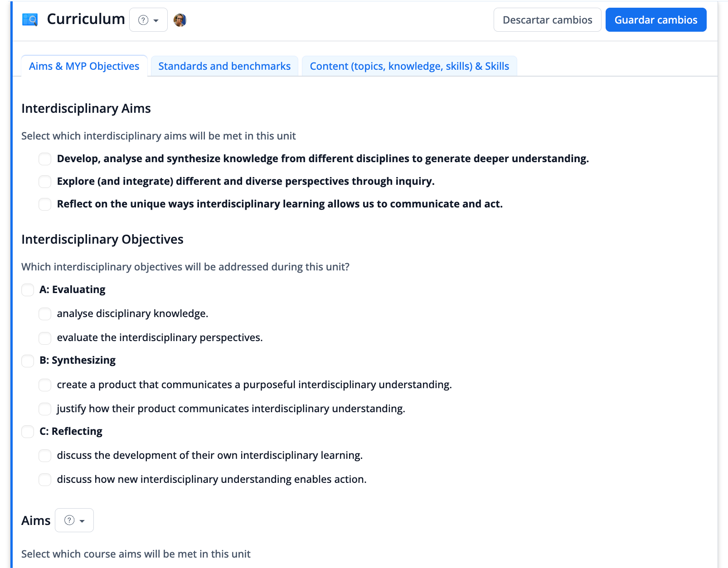Check 'analyse disciplinary knowledge' option
Screen dimensions: 728x568
(x=45, y=314)
